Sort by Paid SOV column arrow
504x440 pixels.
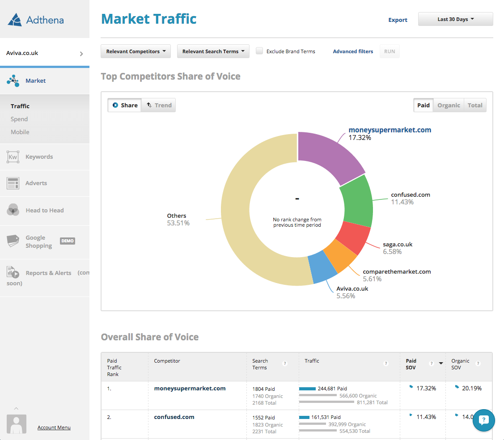(x=441, y=364)
